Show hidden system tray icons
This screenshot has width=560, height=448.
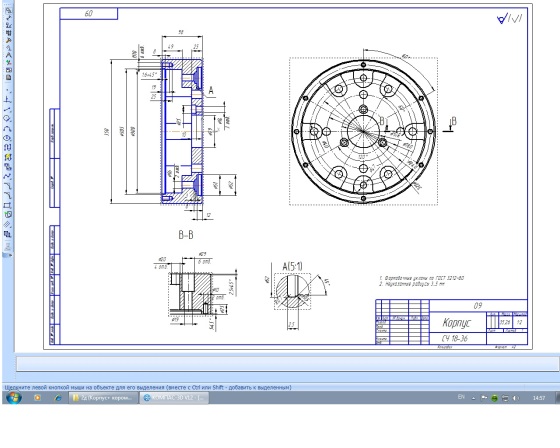click(x=474, y=398)
